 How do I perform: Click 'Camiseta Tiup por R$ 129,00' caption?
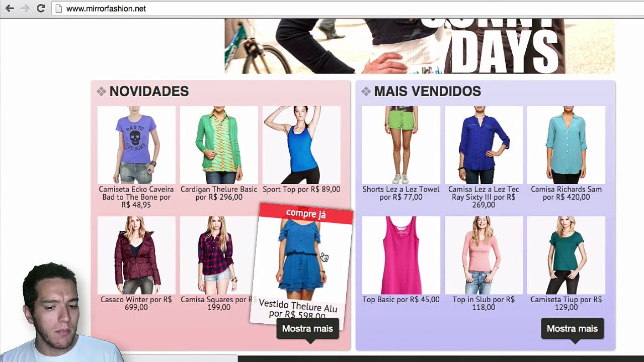(566, 303)
